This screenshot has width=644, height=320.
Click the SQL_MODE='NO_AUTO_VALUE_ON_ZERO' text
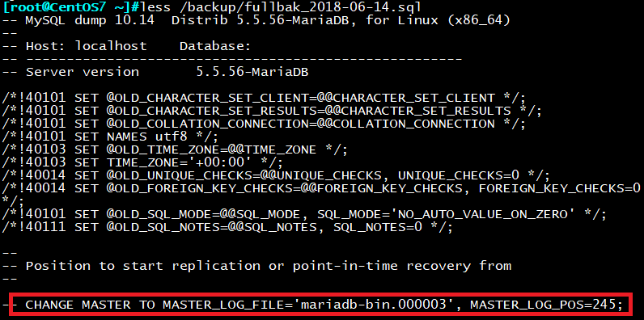point(447,214)
